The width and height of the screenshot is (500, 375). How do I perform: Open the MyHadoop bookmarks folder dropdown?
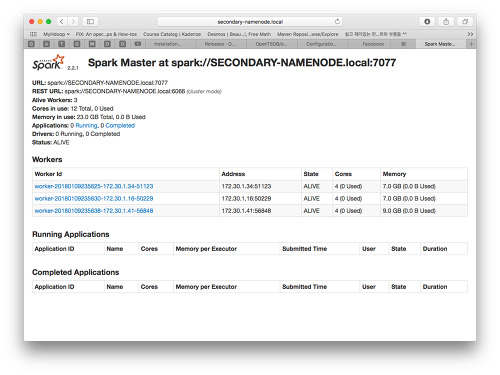[x=57, y=34]
